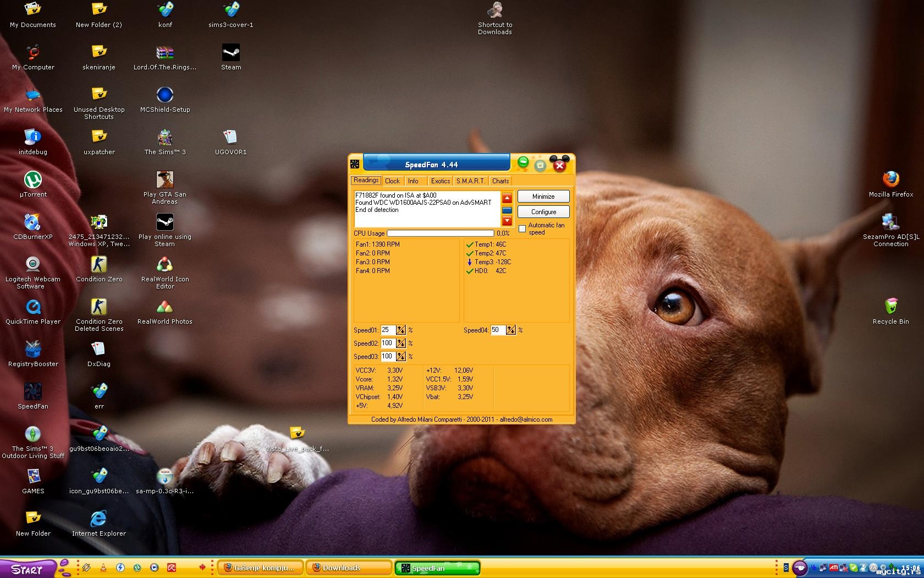Click the CPU Usage progress bar
Screen dimensions: 924x578
(x=441, y=233)
